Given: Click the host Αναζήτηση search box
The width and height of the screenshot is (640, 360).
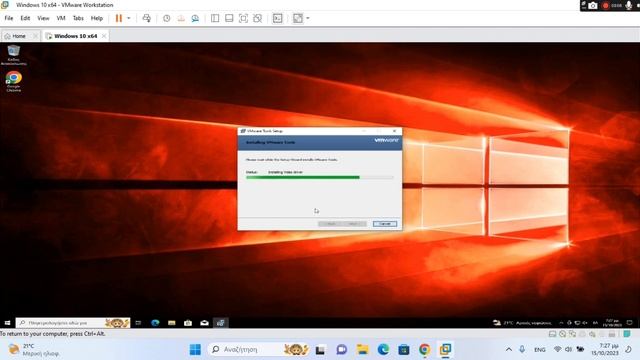Looking at the screenshot, I should click(259, 349).
